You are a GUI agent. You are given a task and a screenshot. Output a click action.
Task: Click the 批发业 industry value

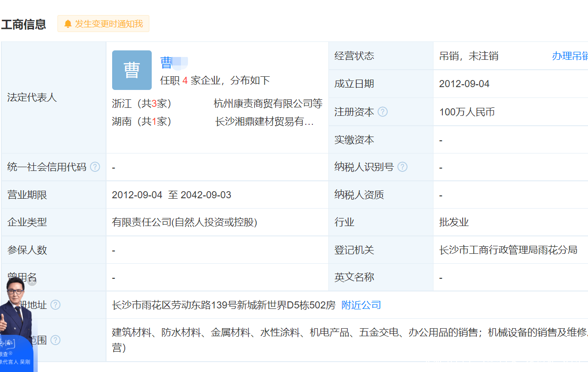click(x=454, y=222)
